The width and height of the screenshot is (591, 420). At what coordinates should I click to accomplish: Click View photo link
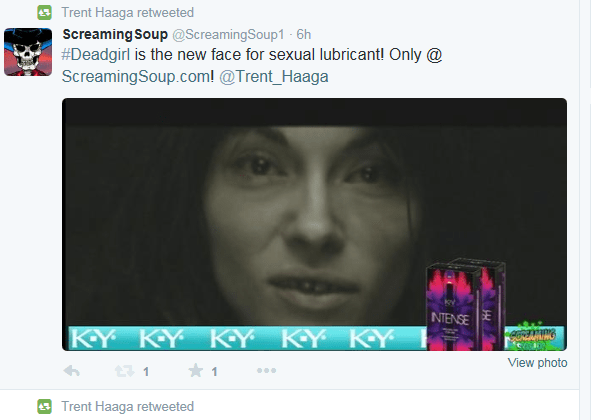537,363
